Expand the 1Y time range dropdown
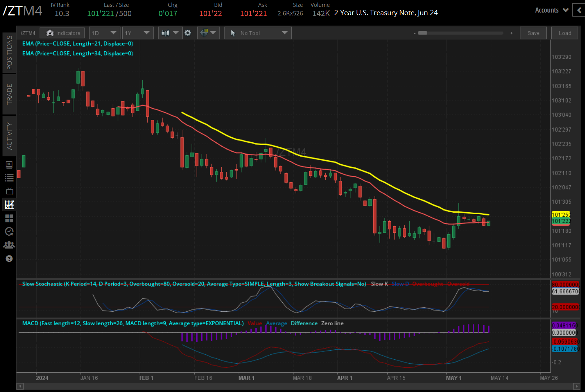Screen dimensions: 585x392 (137, 33)
